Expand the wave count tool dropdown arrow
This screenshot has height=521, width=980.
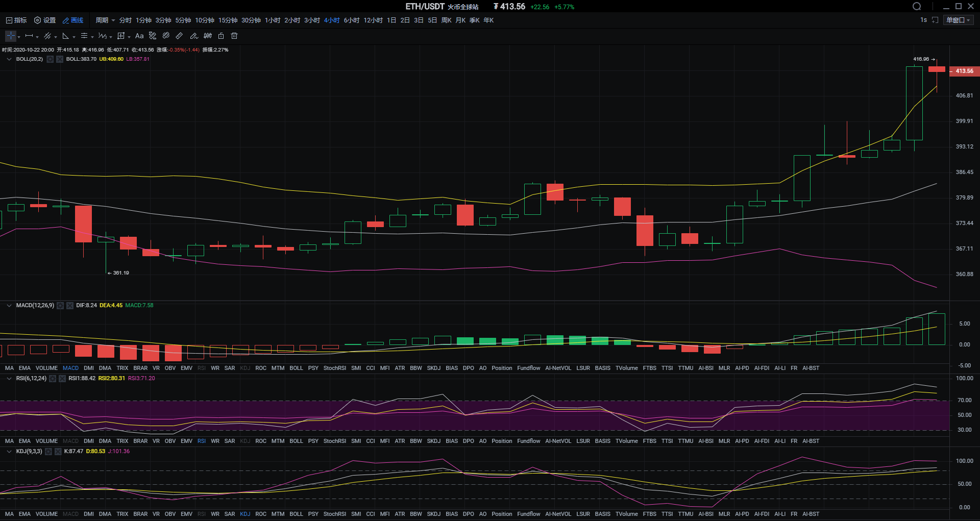(x=111, y=37)
